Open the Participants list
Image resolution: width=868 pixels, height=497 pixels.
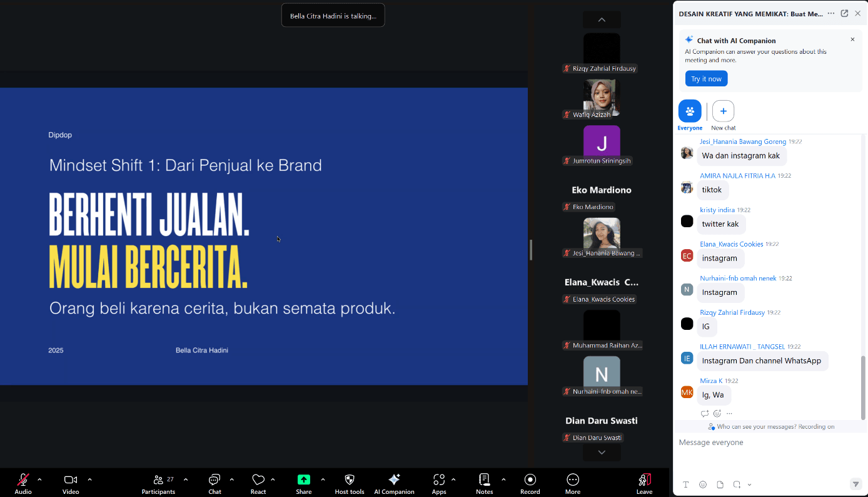[x=159, y=480]
